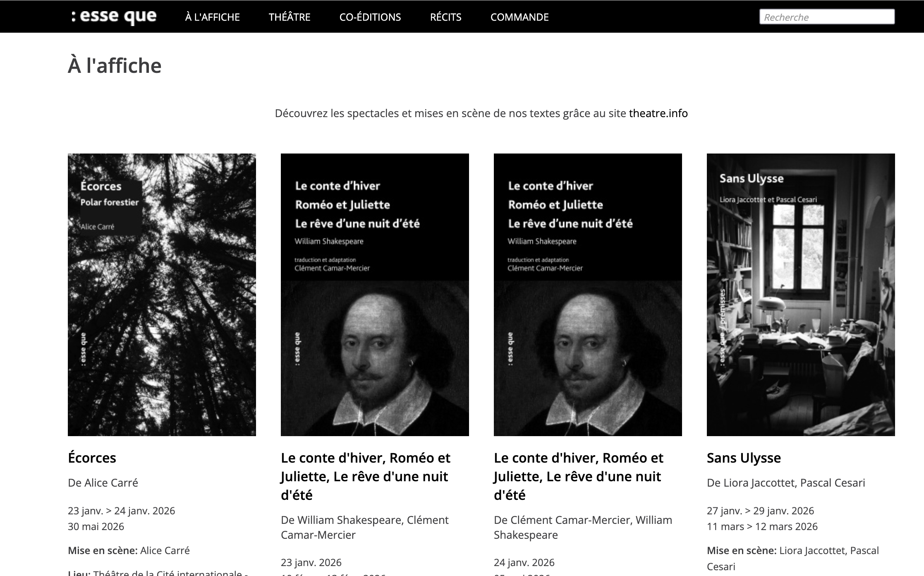This screenshot has height=576, width=924.
Task: Go to CO-ÉDITIONS section
Action: click(370, 17)
